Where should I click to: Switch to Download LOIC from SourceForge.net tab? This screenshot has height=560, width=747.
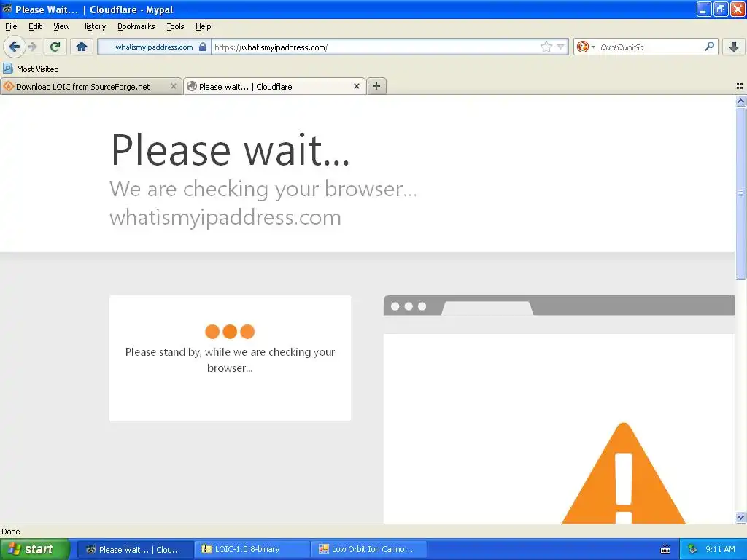(91, 86)
